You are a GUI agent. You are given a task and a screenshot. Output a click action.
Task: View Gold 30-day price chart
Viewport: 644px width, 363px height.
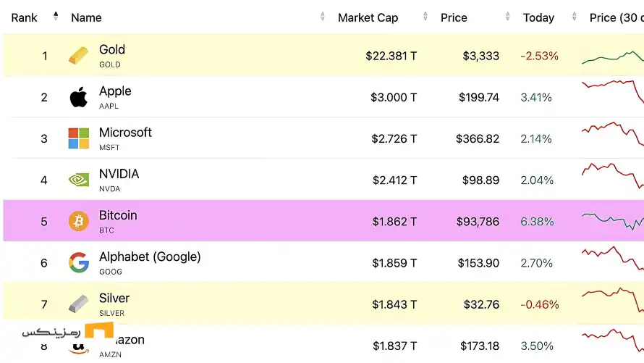(x=613, y=57)
